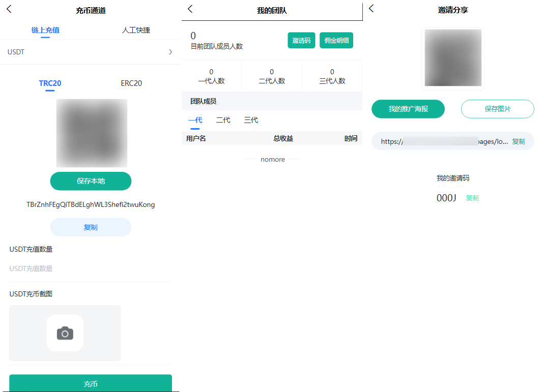
Task: Click the 充币 submit button
Action: [x=90, y=384]
